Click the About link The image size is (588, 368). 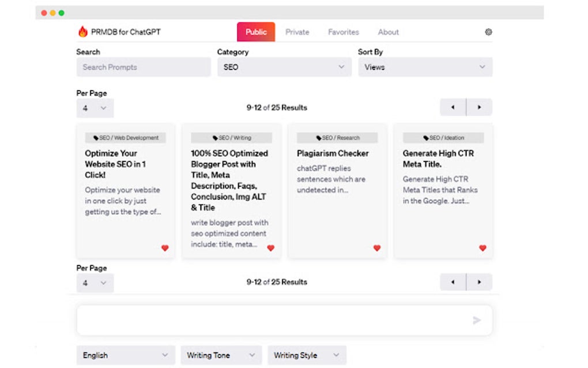388,32
